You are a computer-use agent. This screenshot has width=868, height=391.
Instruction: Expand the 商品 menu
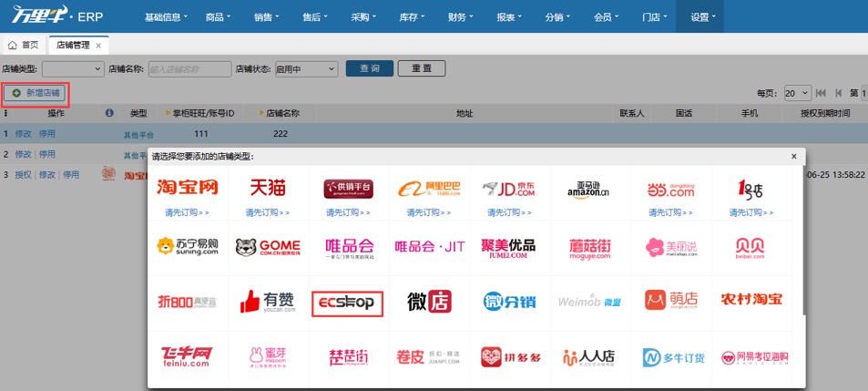[218, 16]
